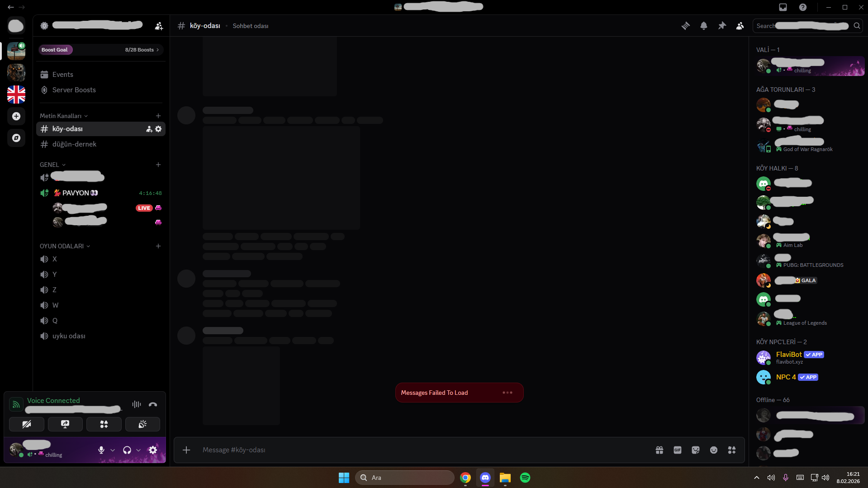The height and width of the screenshot is (488, 868).
Task: Create invite for köy-odası channel
Action: [x=149, y=129]
